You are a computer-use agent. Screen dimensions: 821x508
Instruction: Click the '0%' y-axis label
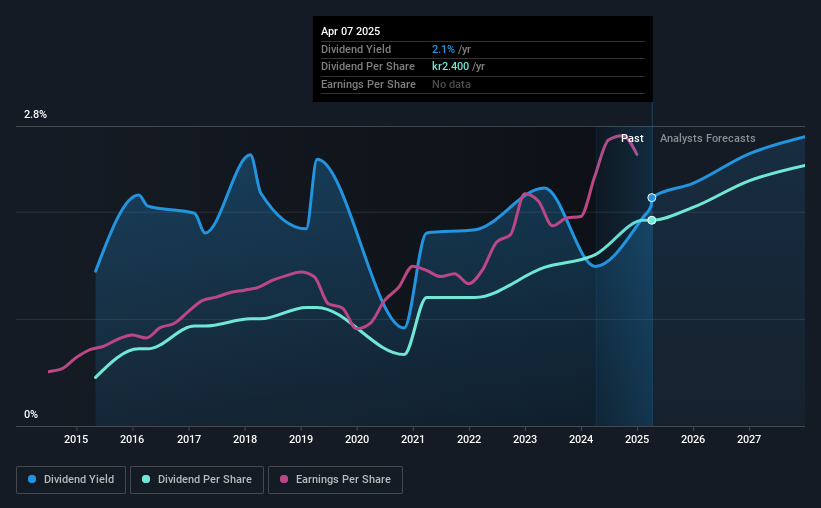click(31, 414)
